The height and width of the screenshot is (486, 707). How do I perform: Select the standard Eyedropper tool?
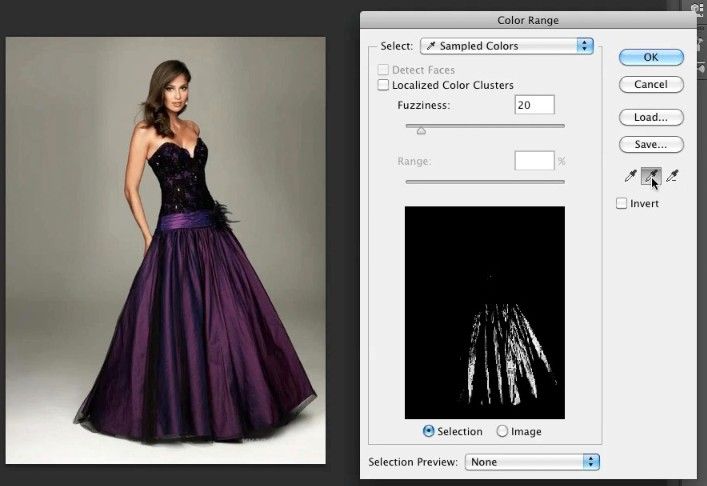pos(631,177)
